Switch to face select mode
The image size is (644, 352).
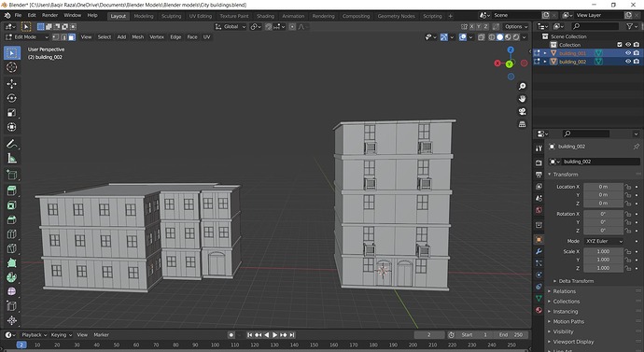[x=72, y=37]
